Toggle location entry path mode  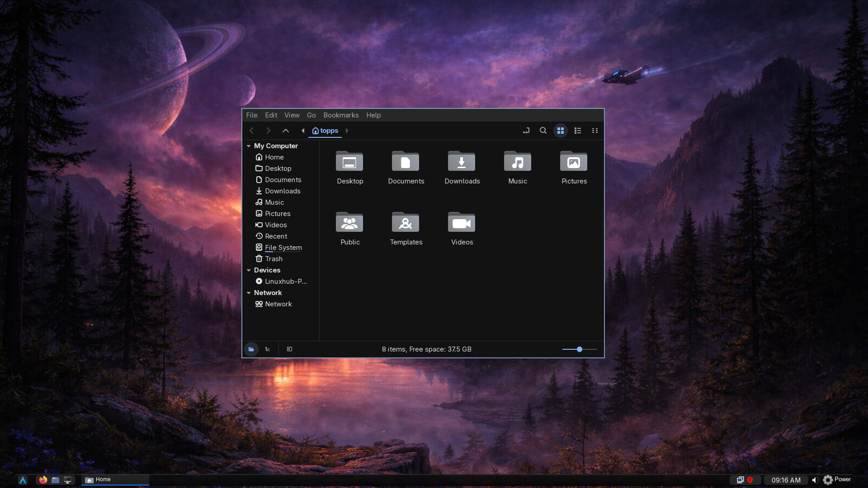click(x=526, y=131)
